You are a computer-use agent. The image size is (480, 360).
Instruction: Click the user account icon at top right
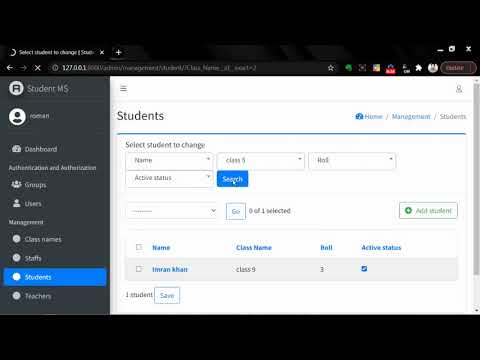(459, 89)
